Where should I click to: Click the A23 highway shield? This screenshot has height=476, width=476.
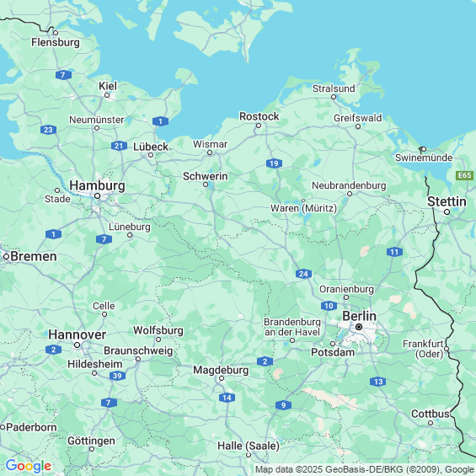[x=48, y=130]
